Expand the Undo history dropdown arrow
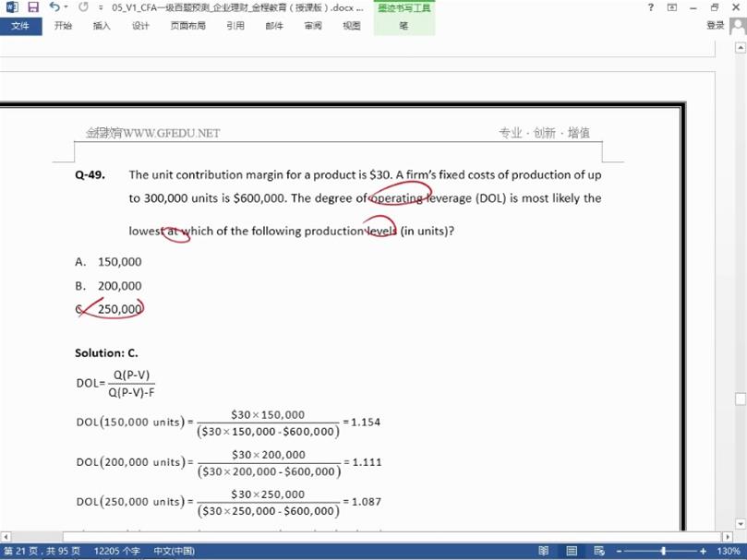Image resolution: width=747 pixels, height=560 pixels. coord(66,7)
